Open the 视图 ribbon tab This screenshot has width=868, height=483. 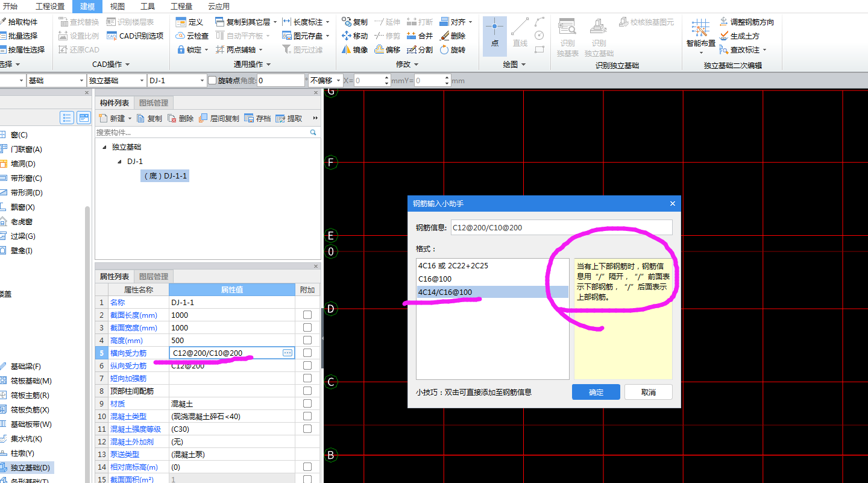tap(118, 7)
